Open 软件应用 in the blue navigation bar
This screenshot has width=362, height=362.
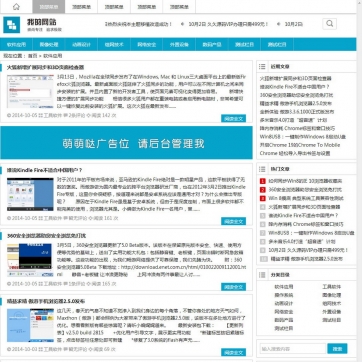(x=16, y=44)
